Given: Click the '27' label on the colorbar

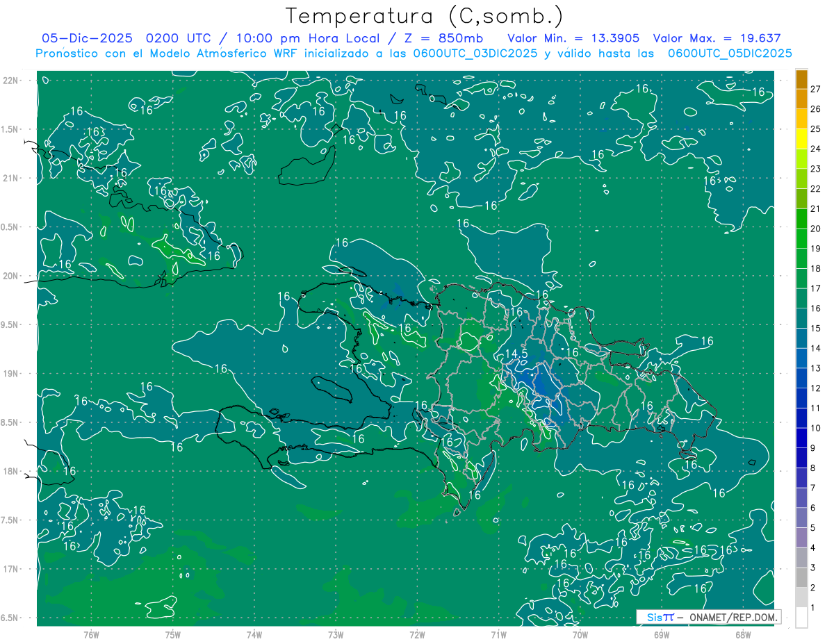Looking at the screenshot, I should click(x=815, y=88).
